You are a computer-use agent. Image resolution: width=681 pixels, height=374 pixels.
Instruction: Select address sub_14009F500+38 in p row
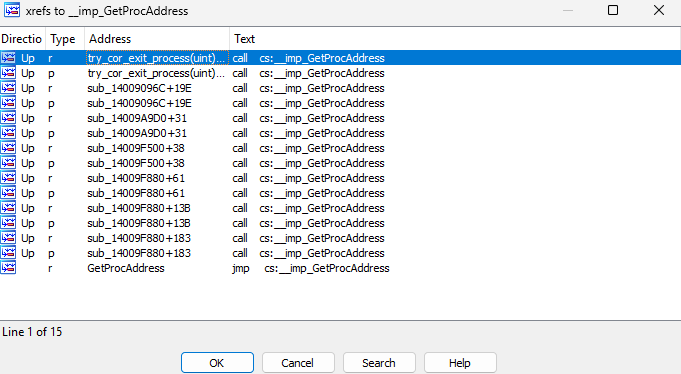[136, 163]
